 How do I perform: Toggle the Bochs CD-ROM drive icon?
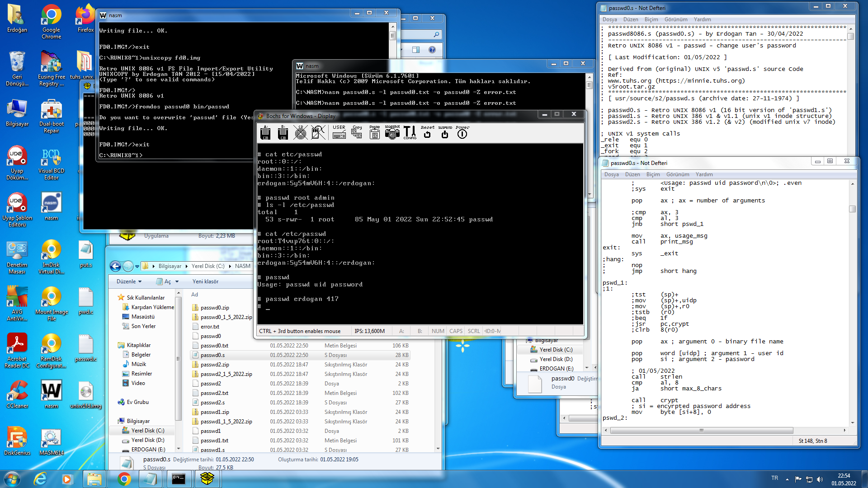[x=300, y=132]
